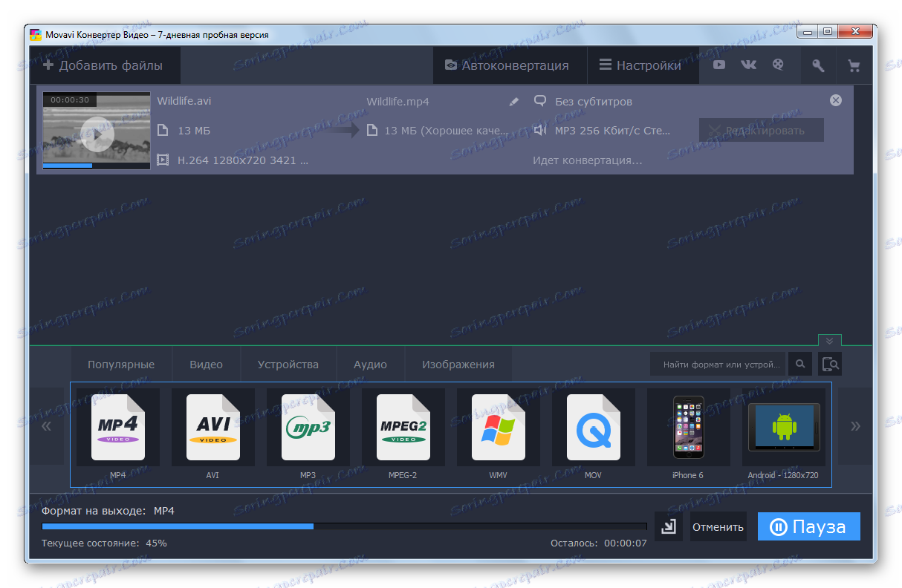Select the AVI video format preset
This screenshot has width=902, height=588.
[x=213, y=428]
